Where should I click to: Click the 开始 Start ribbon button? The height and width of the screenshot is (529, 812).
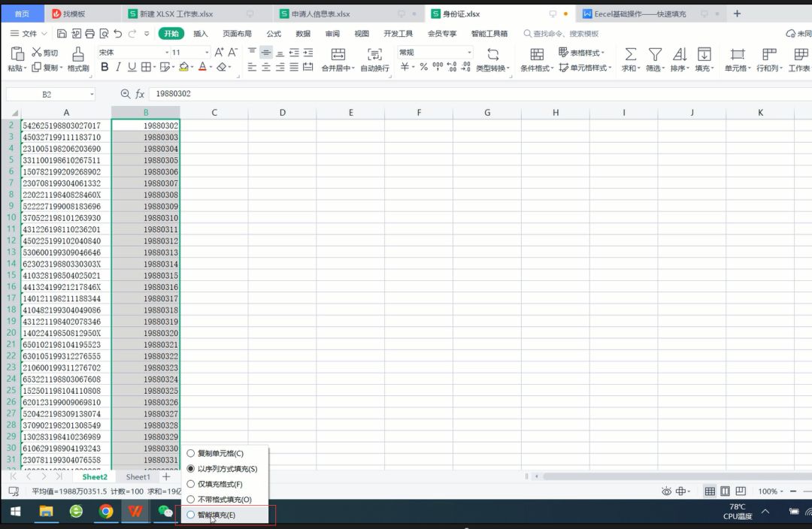click(171, 34)
